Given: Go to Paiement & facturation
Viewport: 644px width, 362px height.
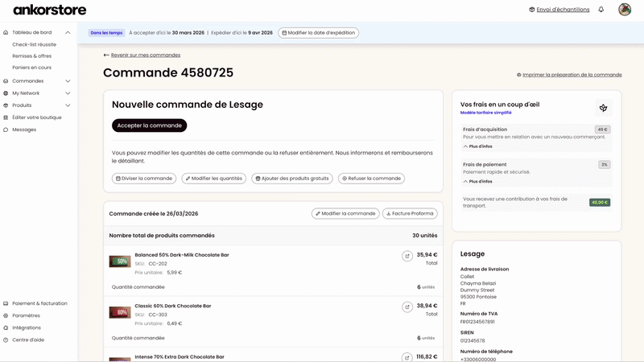Looking at the screenshot, I should click(x=39, y=303).
